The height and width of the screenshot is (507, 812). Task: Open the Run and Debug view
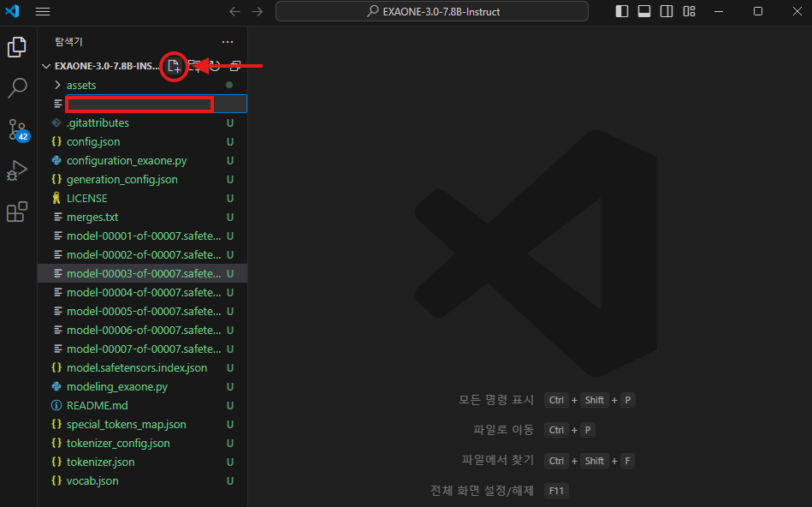tap(17, 170)
